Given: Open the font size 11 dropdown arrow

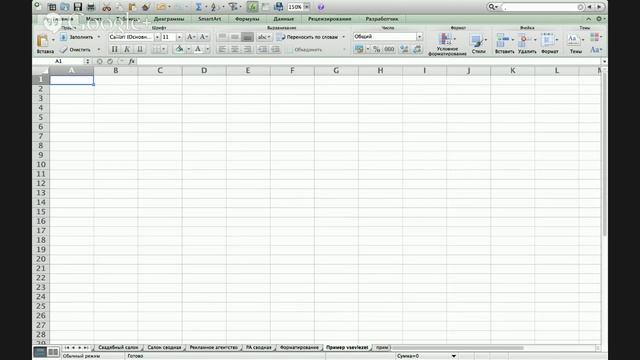Looking at the screenshot, I should pyautogui.click(x=179, y=37).
